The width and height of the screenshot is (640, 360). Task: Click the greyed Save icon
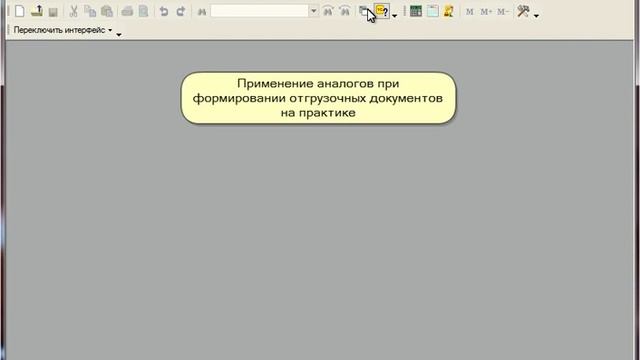click(x=53, y=12)
